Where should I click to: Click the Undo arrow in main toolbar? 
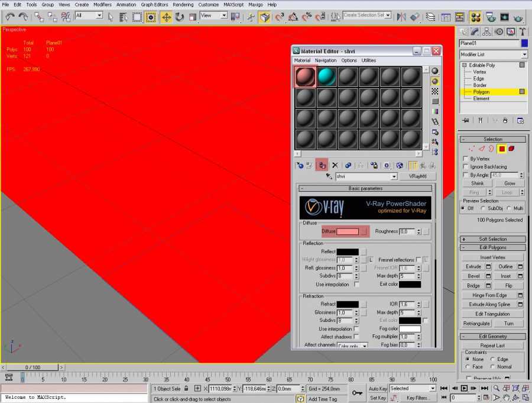point(10,17)
